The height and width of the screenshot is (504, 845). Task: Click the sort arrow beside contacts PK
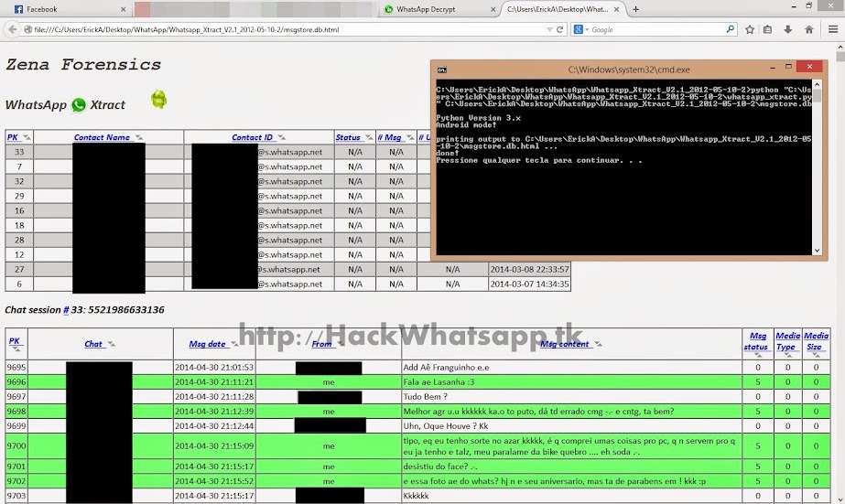point(27,138)
